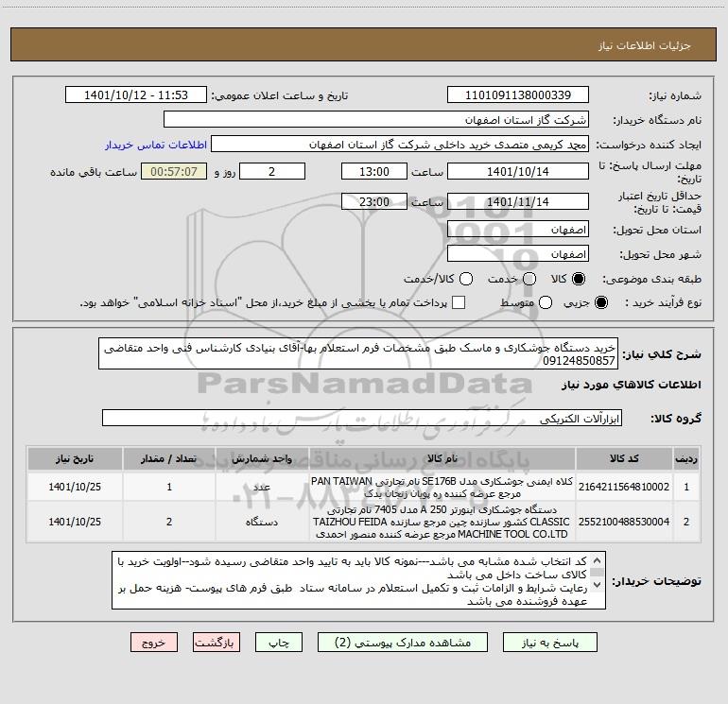
Task: Click the شماره نیاز field 1101091138000339
Action: point(518,95)
